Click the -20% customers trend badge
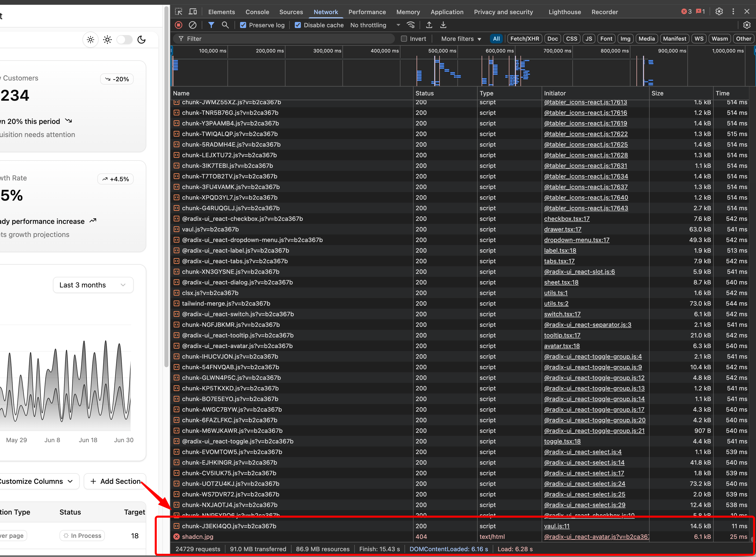The height and width of the screenshot is (557, 756). 117,79
